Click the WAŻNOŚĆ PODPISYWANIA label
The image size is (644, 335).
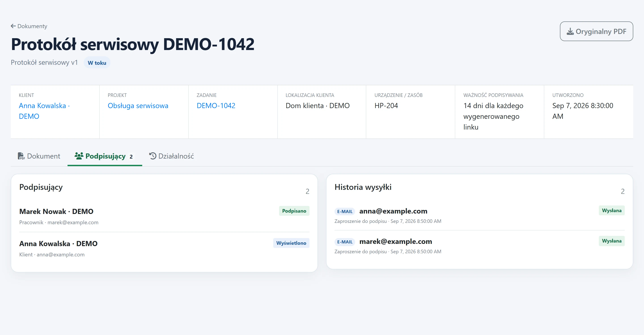(493, 95)
